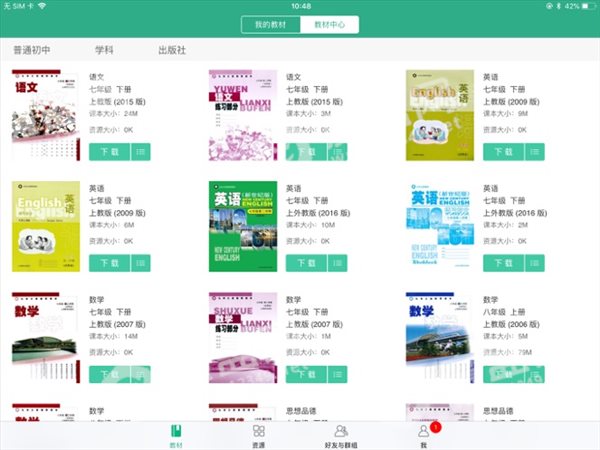Open list icon for 数学 14M textbook
This screenshot has height=450, width=600.
pos(141,375)
